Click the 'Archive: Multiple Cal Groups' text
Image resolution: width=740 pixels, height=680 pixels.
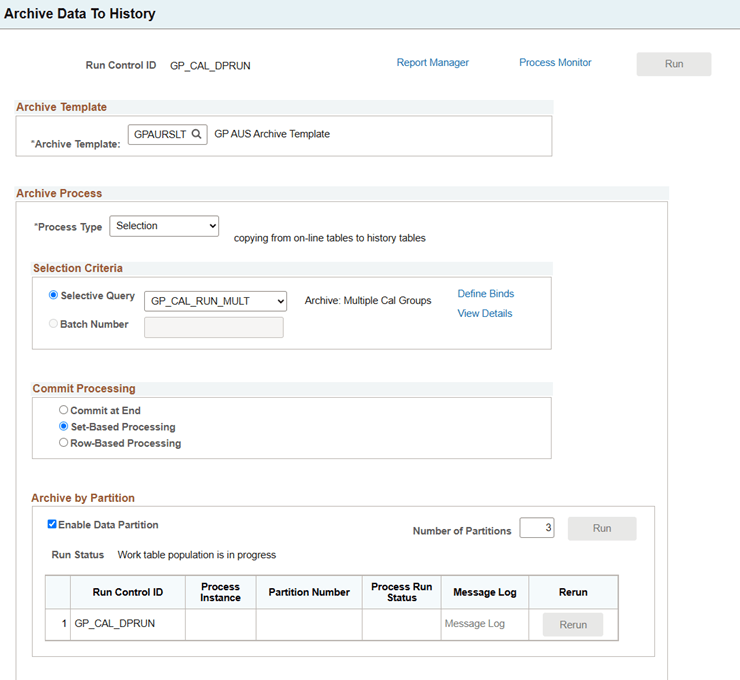(368, 301)
